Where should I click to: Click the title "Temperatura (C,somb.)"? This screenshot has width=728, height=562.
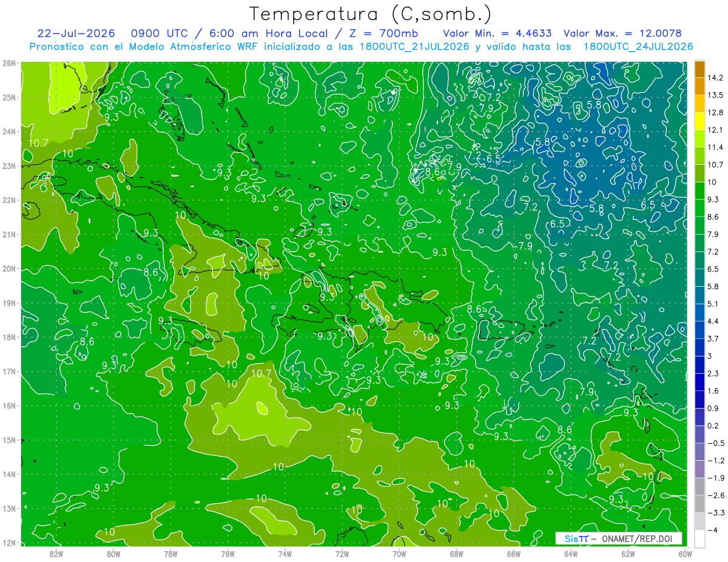370,14
